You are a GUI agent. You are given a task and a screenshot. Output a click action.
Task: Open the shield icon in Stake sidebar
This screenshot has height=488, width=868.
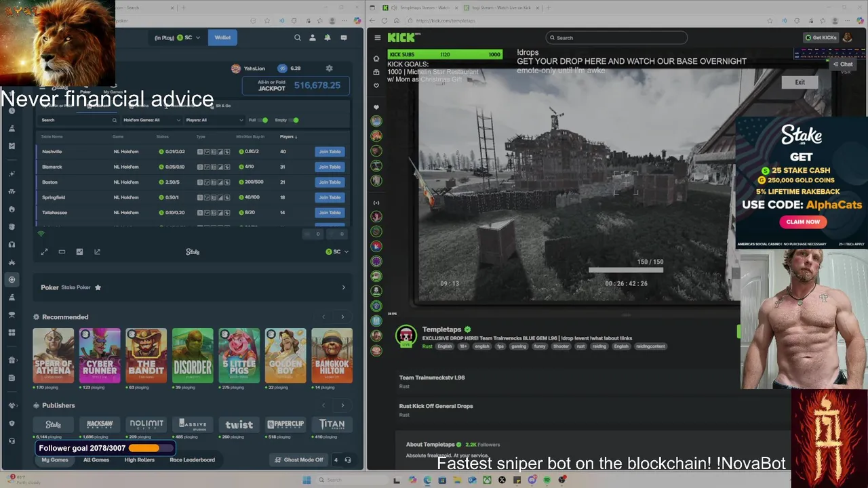click(x=12, y=423)
